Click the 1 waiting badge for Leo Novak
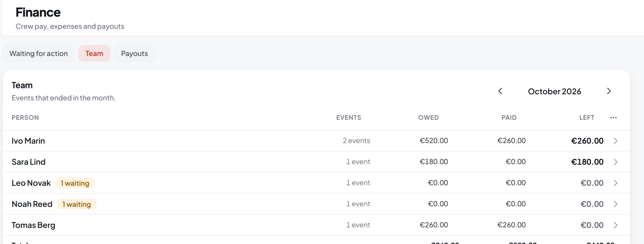 coord(75,183)
